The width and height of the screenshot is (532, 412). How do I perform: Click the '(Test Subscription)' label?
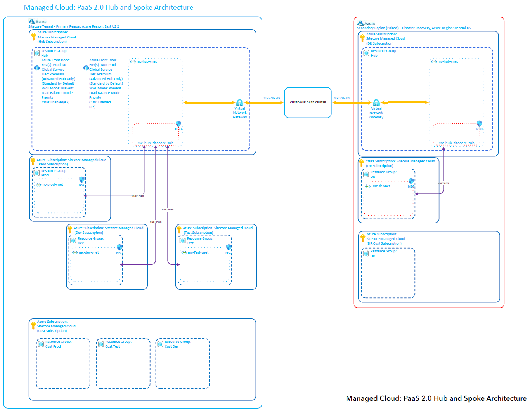point(198,233)
